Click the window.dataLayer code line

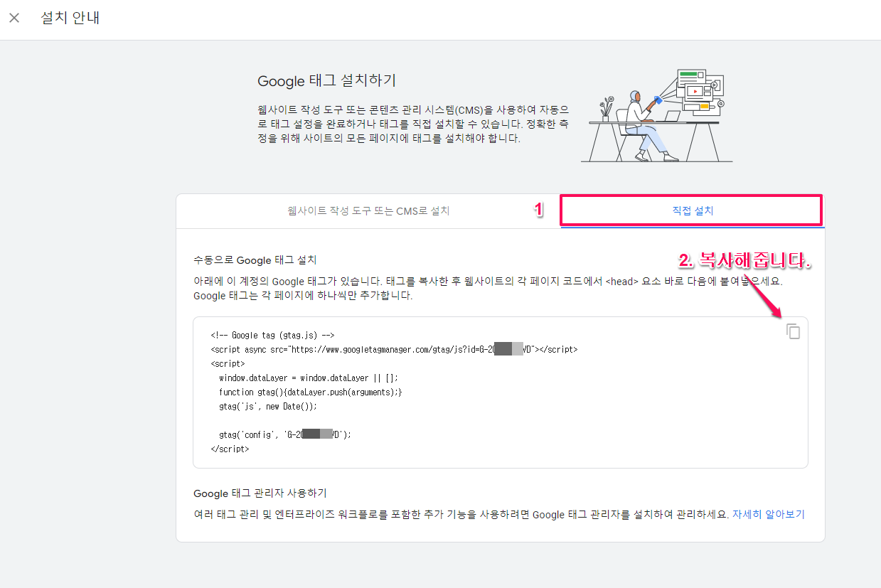pyautogui.click(x=308, y=378)
